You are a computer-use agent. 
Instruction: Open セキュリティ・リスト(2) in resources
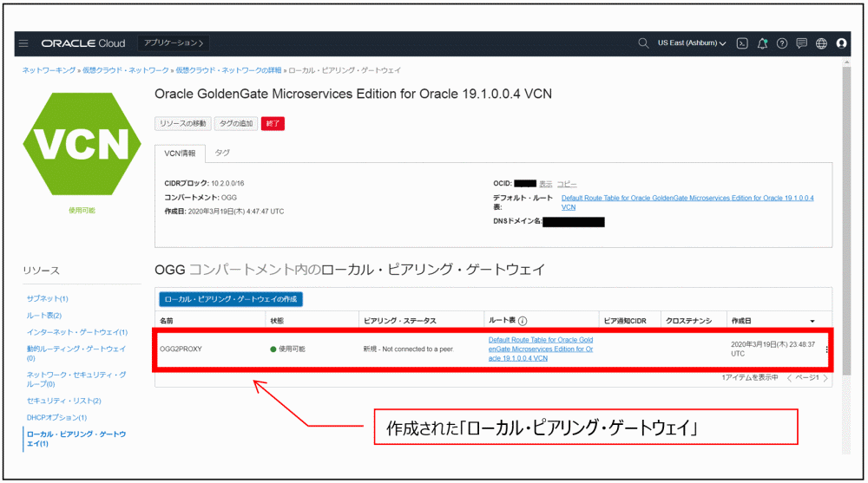pyautogui.click(x=63, y=401)
